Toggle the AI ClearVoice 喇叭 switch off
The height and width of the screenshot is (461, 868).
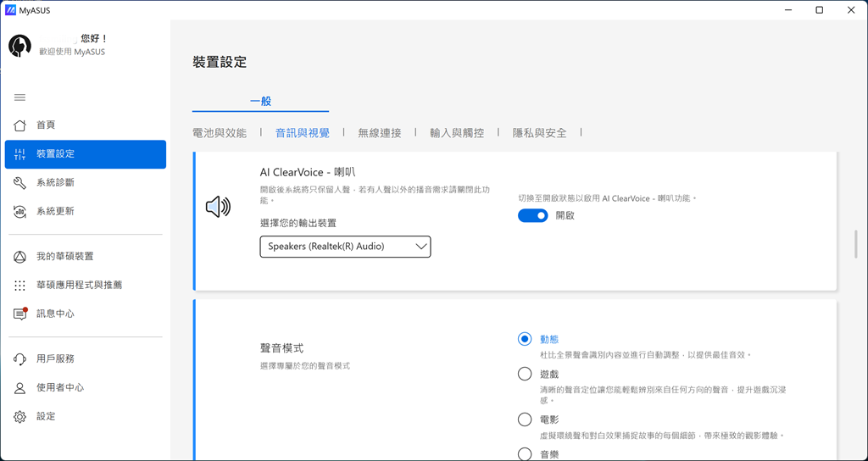pos(533,216)
